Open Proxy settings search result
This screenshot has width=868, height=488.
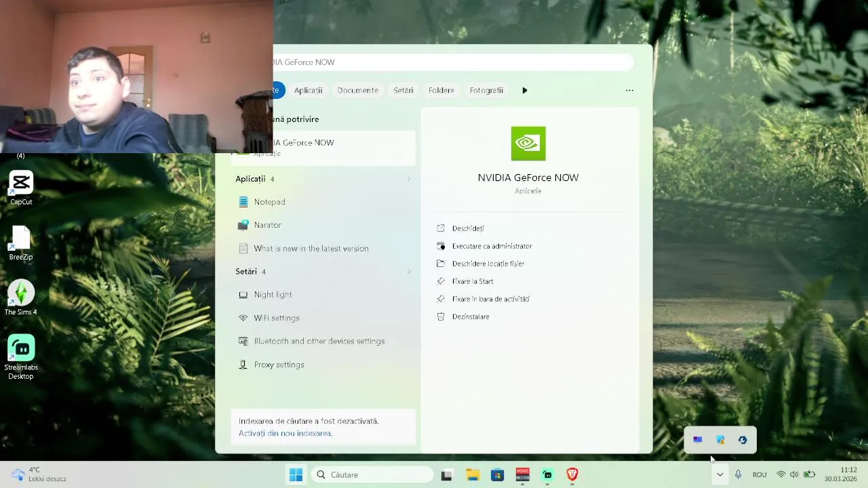coord(323,365)
